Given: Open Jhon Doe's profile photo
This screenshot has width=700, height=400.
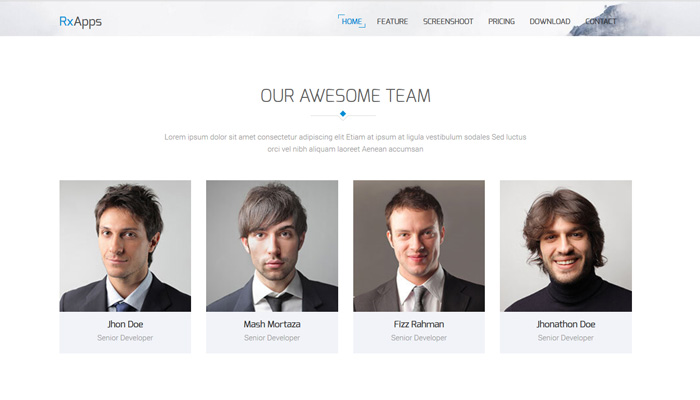Looking at the screenshot, I should click(x=125, y=246).
